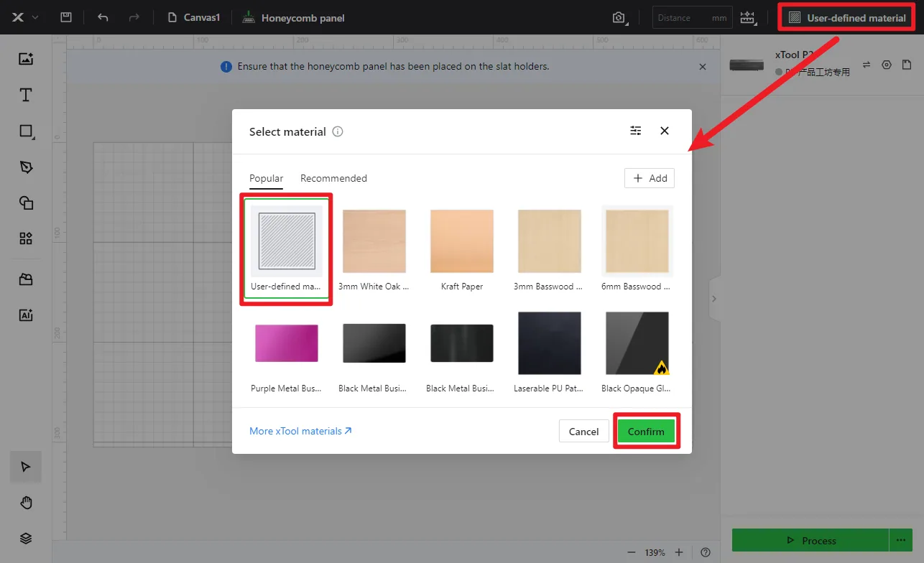Open the combine shapes tool
This screenshot has height=563, width=924.
(x=26, y=203)
